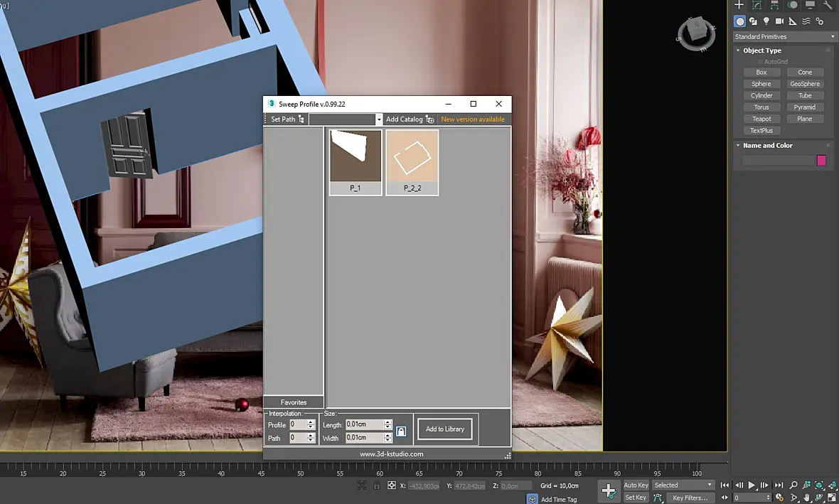
Task: Switch to the Hierarchy panel icon
Action: 774,5
